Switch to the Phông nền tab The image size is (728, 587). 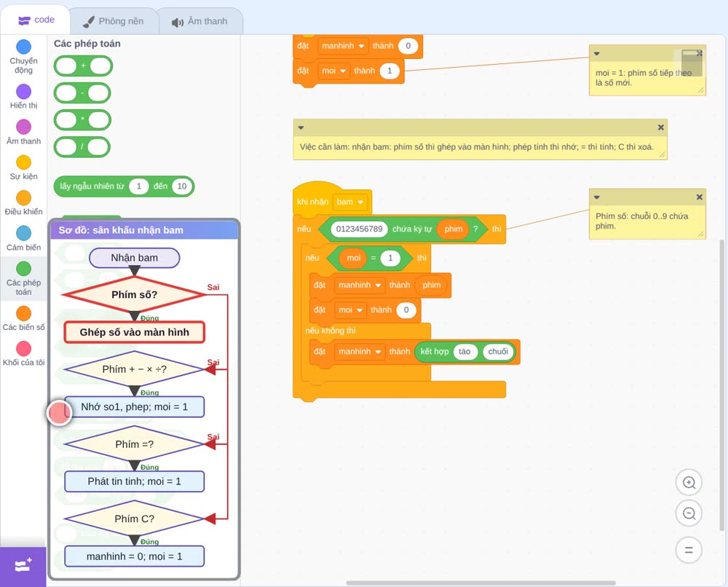click(x=114, y=21)
